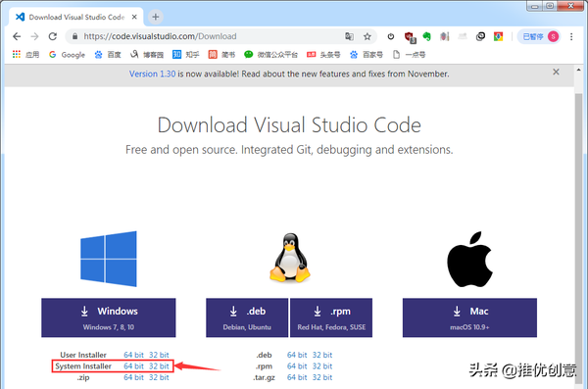Click the power-symbol extension icon
Viewport: 588px width, 389px height.
click(391, 36)
